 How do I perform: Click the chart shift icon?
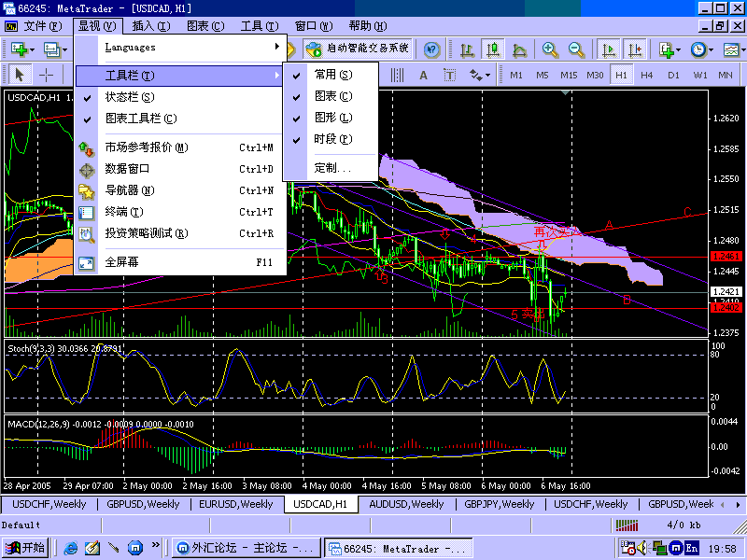(x=635, y=49)
